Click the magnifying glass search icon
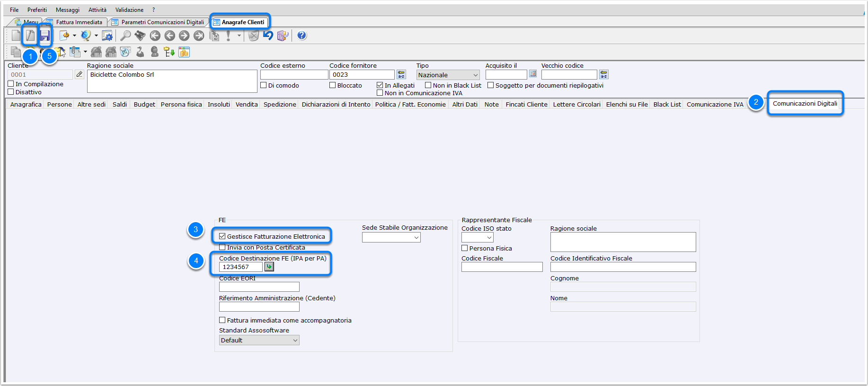Image resolution: width=868 pixels, height=386 pixels. click(x=125, y=36)
